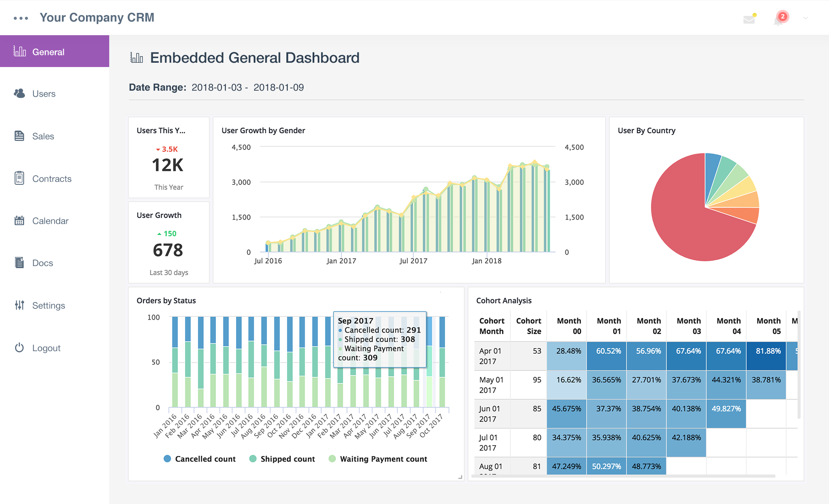Expand the account chevron in the top-right corner

pyautogui.click(x=805, y=18)
